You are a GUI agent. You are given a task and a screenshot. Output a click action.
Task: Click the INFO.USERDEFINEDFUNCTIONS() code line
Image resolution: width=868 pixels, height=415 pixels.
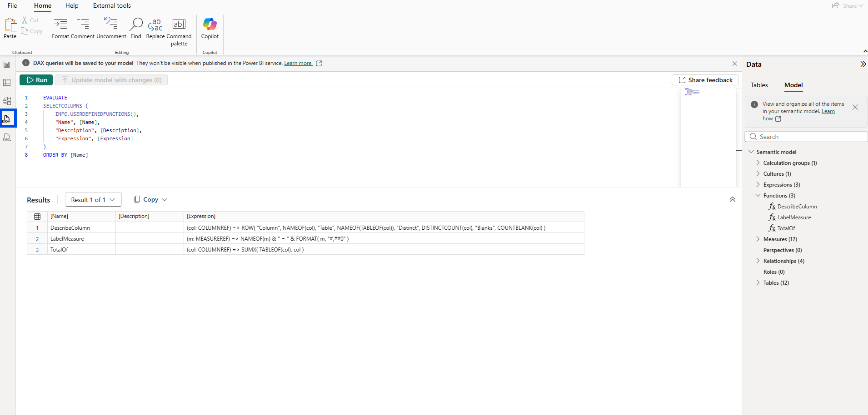click(97, 114)
